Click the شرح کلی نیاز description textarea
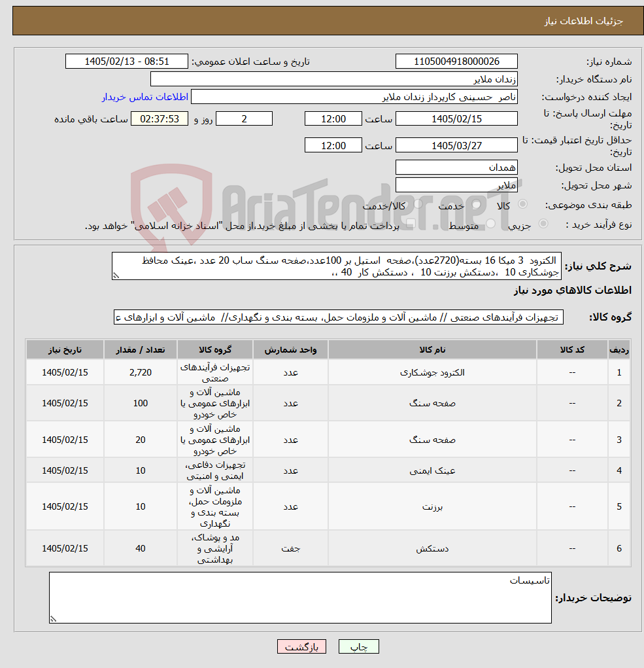The image size is (644, 668). tap(336, 266)
